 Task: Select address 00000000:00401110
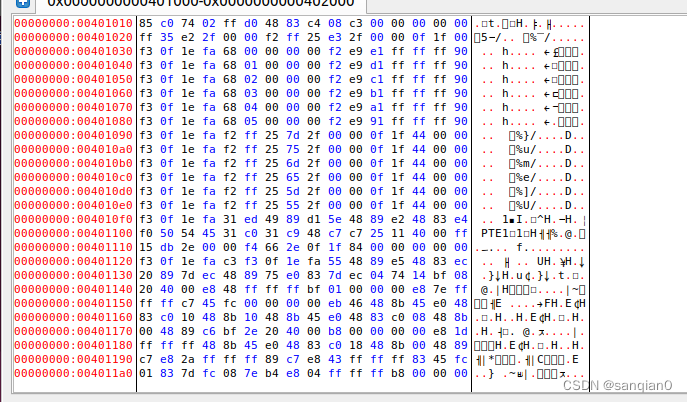73,247
